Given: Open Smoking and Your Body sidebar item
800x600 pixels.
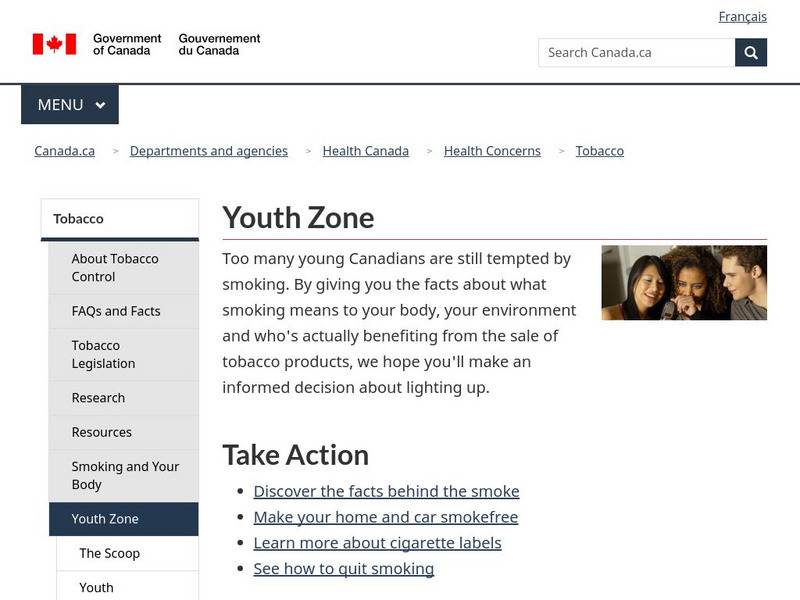Looking at the screenshot, I should (x=125, y=475).
